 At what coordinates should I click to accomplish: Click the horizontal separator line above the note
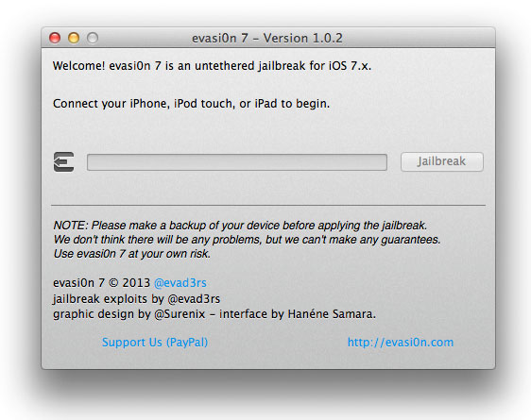click(268, 205)
